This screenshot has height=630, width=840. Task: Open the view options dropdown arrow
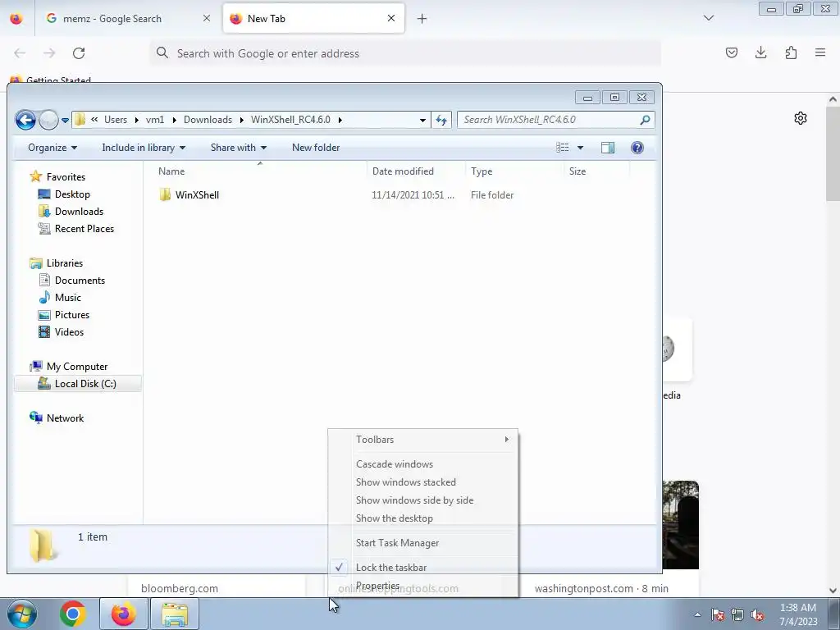click(580, 148)
